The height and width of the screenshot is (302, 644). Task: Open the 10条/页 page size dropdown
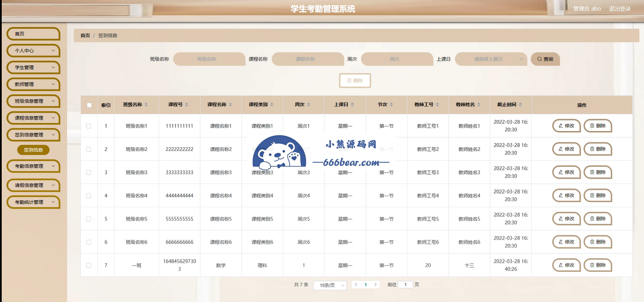tap(330, 285)
